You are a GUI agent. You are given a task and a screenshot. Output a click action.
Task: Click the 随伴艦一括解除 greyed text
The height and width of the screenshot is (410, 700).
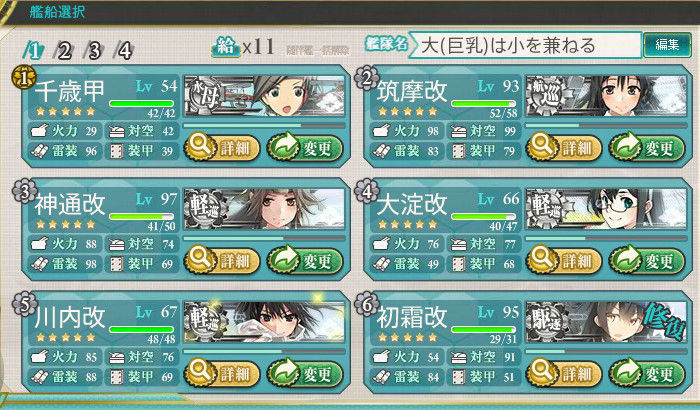318,50
